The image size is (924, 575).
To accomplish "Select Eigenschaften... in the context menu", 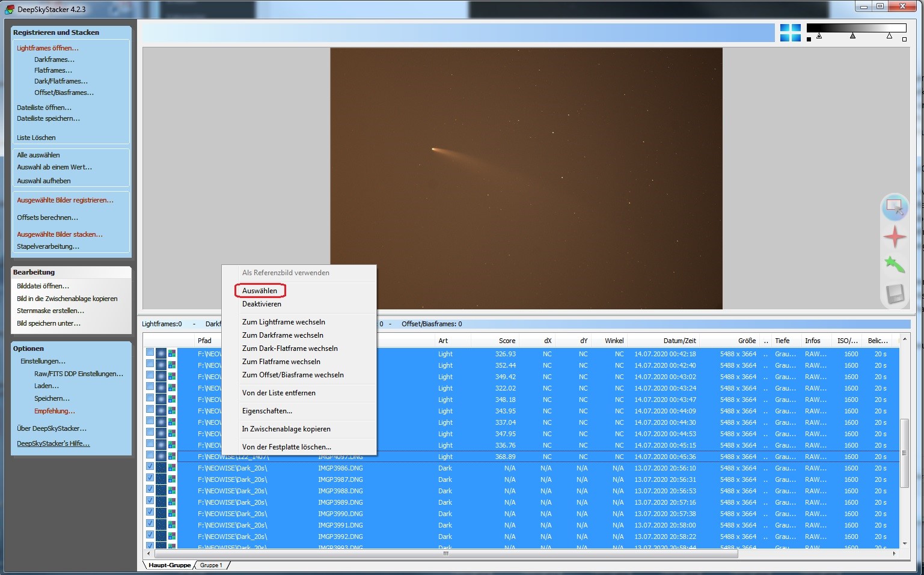I will (267, 411).
